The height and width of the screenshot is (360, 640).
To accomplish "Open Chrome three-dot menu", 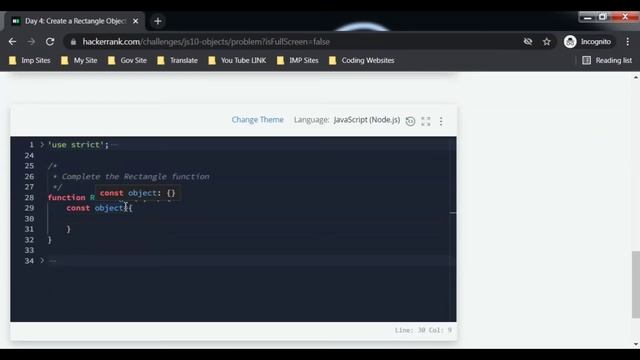I will (x=628, y=42).
